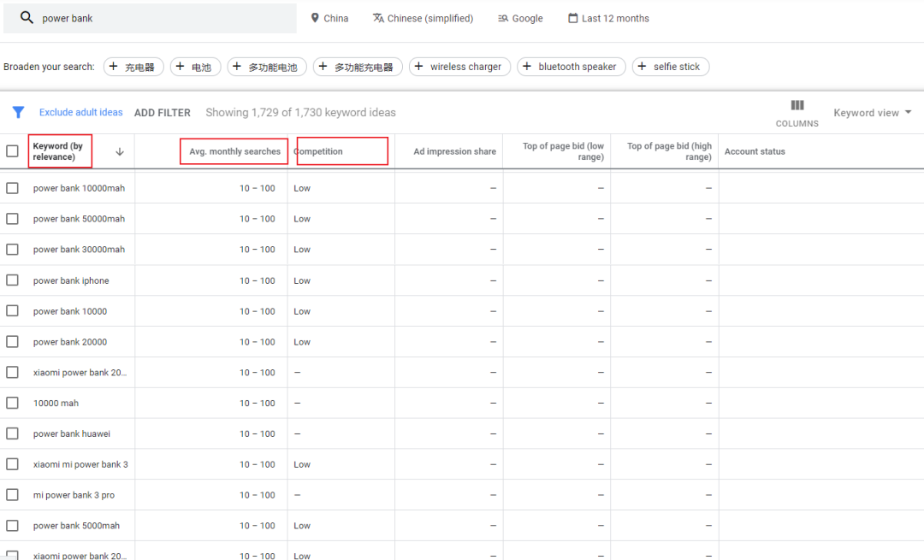Sort by Avg. monthly searches column
This screenshot has height=560, width=924.
(x=234, y=151)
